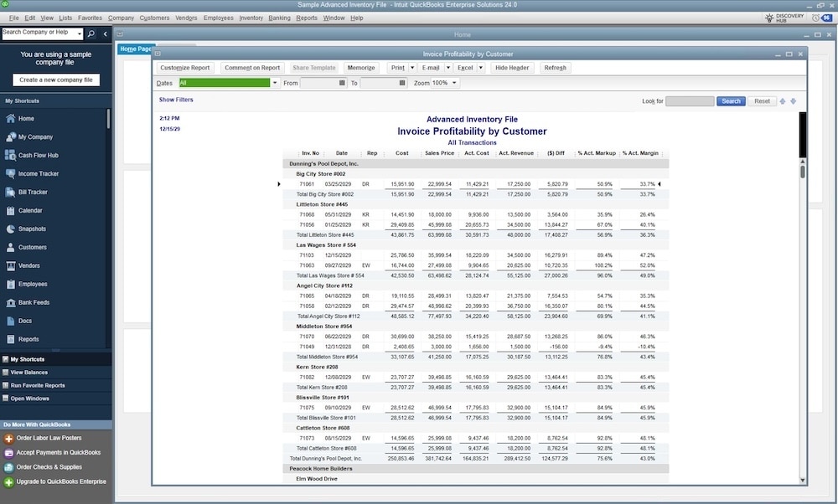Click the Income Tracker sidebar icon
The width and height of the screenshot is (838, 504).
click(11, 174)
